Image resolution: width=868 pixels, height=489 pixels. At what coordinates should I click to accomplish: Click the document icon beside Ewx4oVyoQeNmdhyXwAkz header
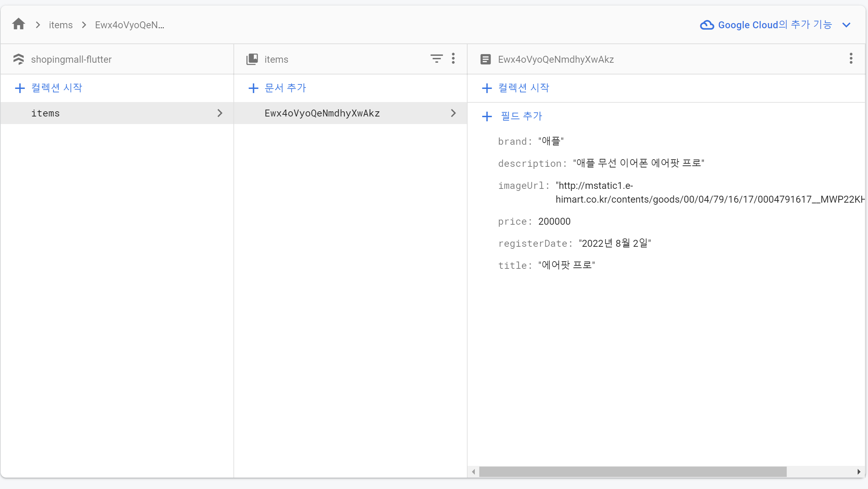point(485,59)
